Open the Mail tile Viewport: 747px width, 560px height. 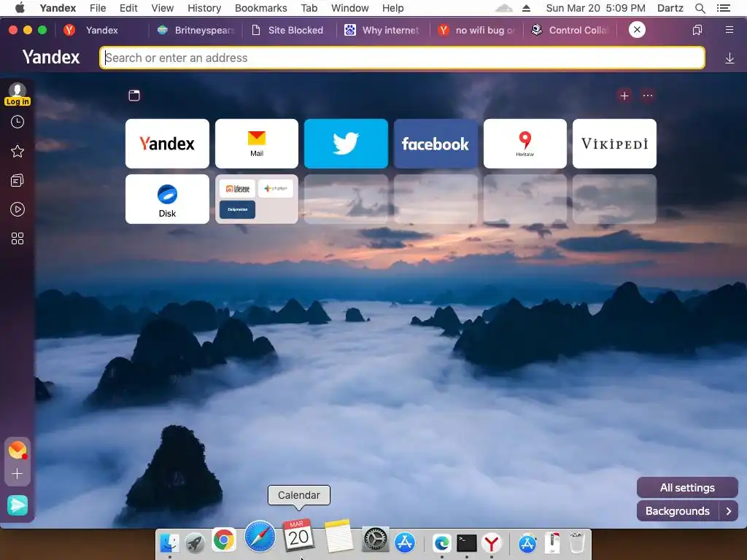pos(257,144)
